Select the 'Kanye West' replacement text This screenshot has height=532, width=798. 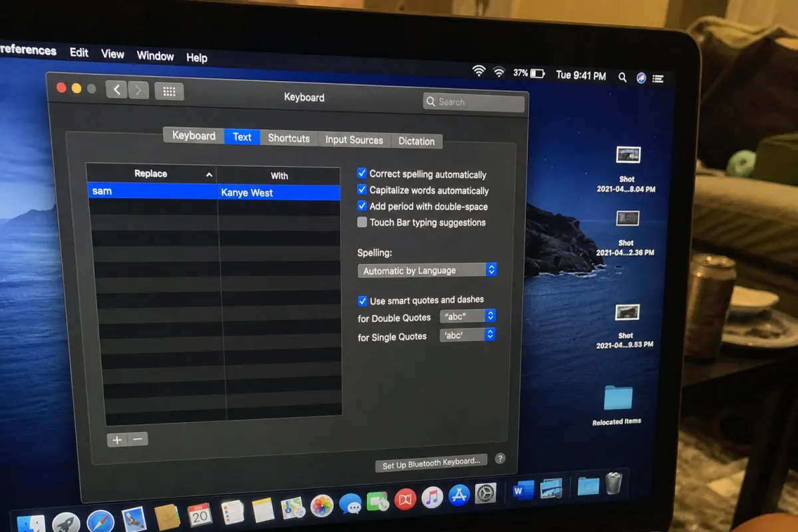(x=247, y=193)
